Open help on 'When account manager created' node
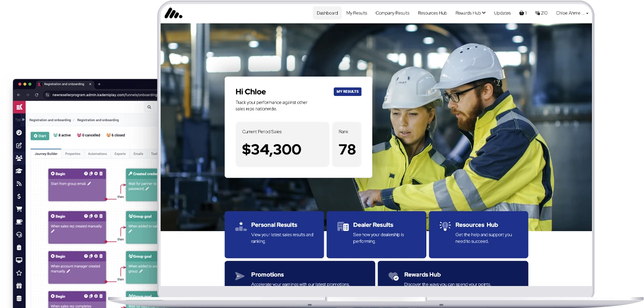The width and height of the screenshot is (644, 308). pyautogui.click(x=86, y=256)
